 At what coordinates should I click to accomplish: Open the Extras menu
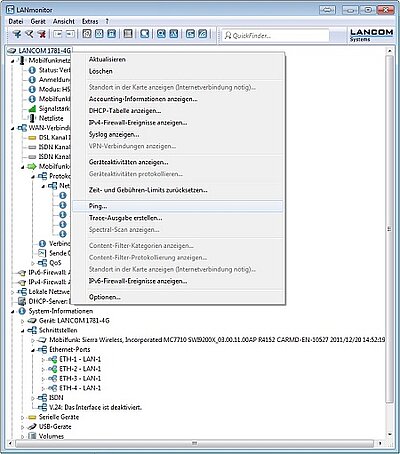click(90, 21)
